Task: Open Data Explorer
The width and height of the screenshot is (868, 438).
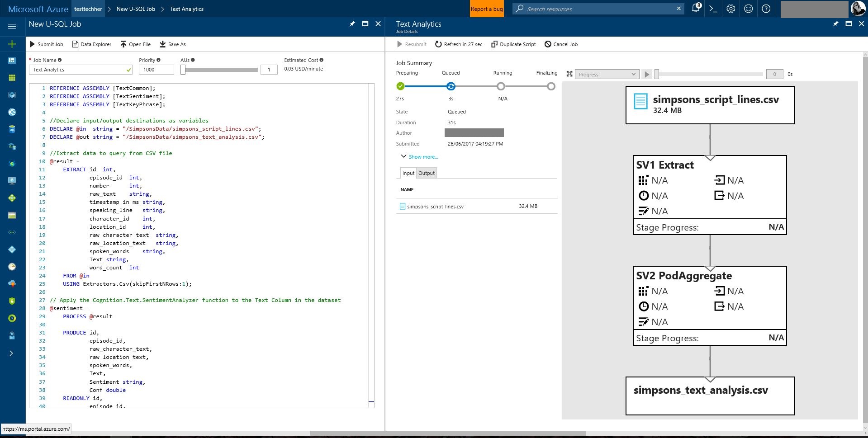Action: coord(91,44)
